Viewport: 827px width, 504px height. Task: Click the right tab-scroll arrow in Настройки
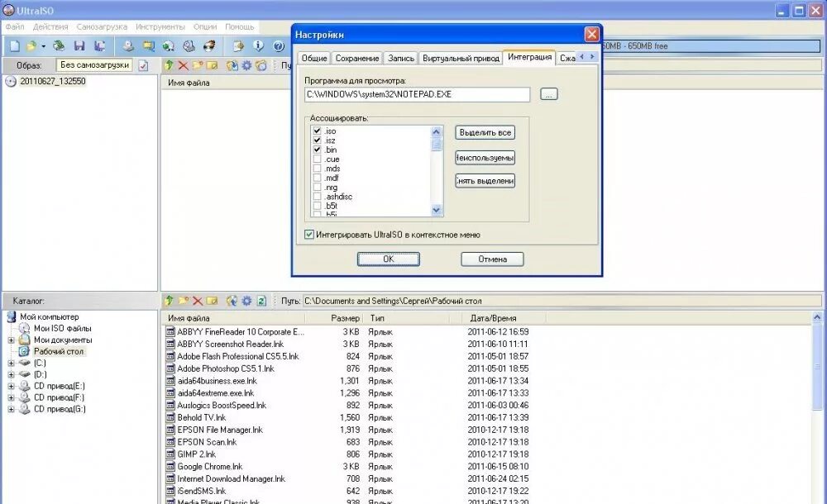tap(592, 56)
